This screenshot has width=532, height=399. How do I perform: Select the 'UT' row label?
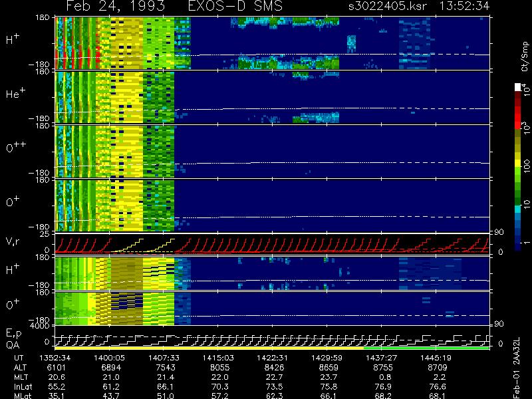pyautogui.click(x=19, y=358)
